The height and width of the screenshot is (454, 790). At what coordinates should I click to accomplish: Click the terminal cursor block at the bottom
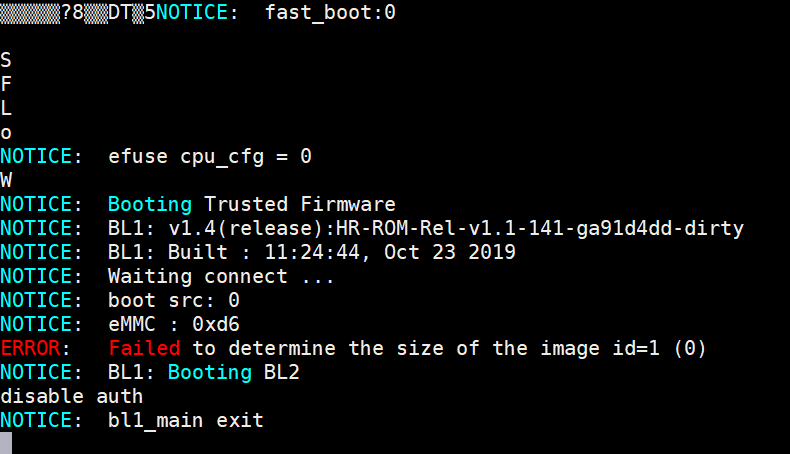(x=6, y=443)
